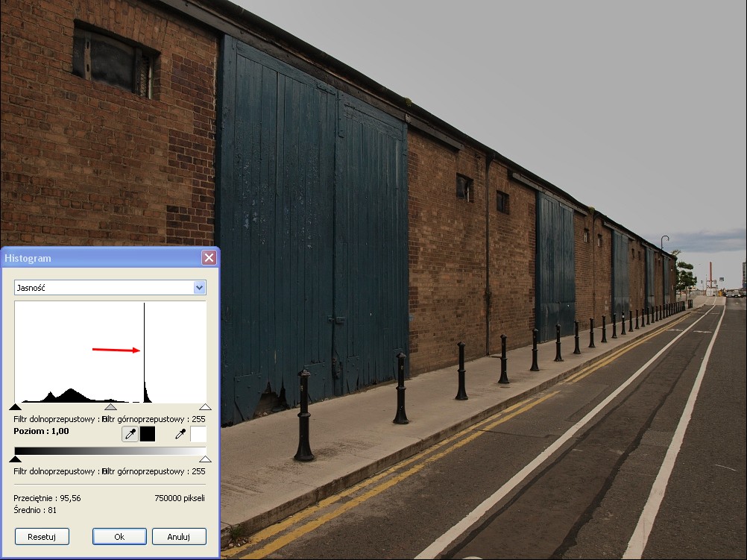
Task: Open the Jasność channel dropdown
Action: tap(199, 288)
